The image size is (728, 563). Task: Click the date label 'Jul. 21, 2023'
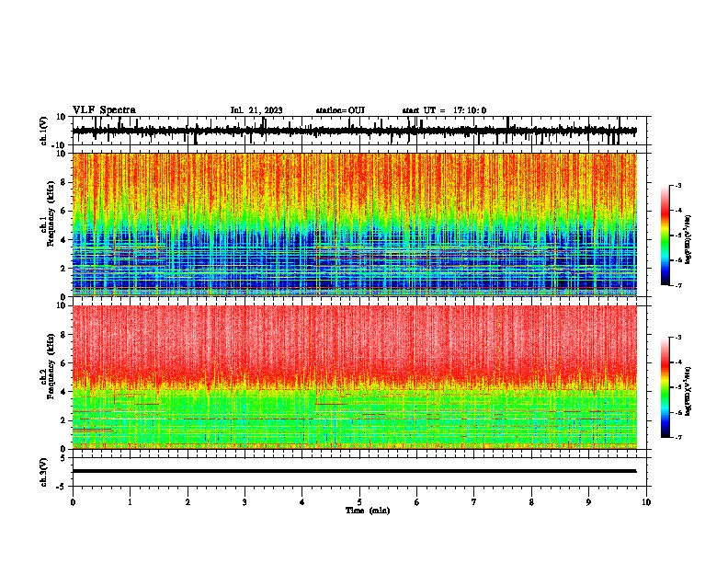tap(256, 110)
